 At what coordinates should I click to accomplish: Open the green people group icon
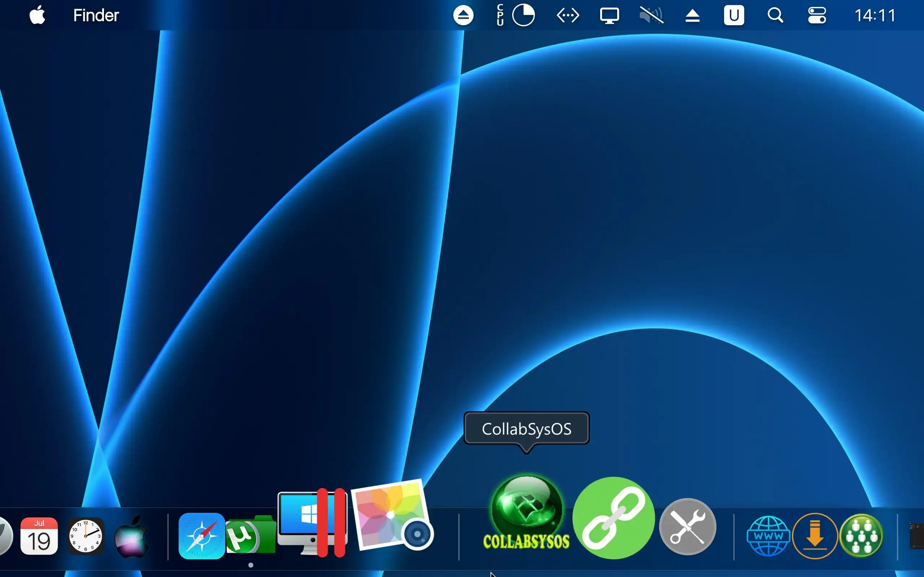862,536
